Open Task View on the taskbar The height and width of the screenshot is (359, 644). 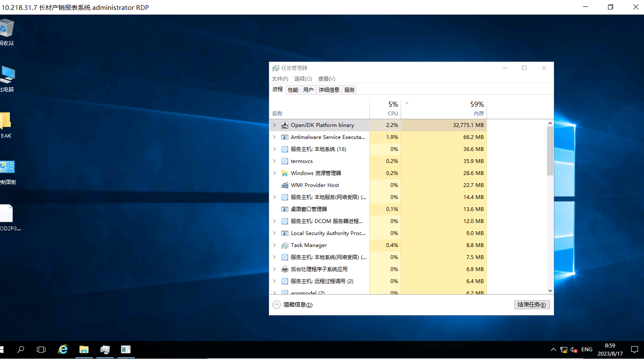(41, 350)
